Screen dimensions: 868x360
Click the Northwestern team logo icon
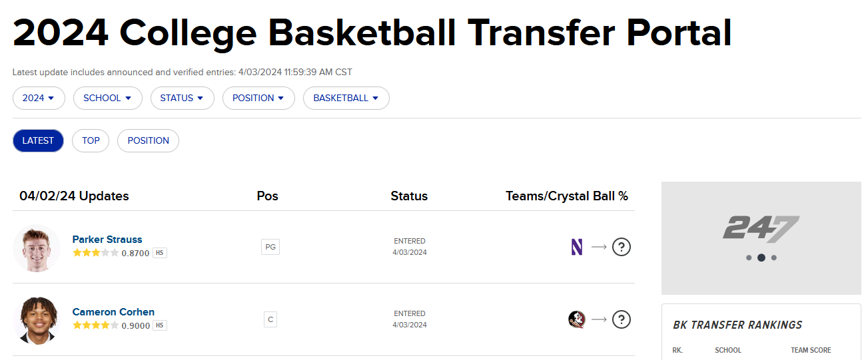[577, 247]
